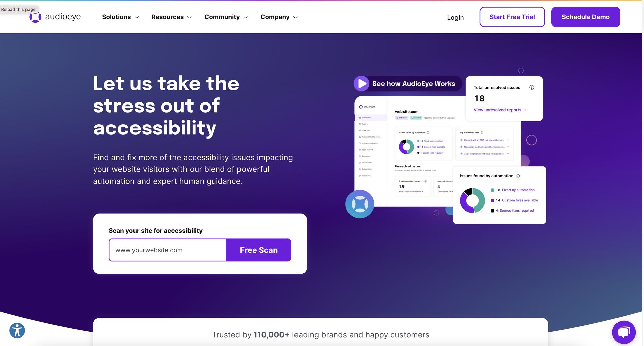Click the 'website.com' title in the dashboard preview

(407, 112)
